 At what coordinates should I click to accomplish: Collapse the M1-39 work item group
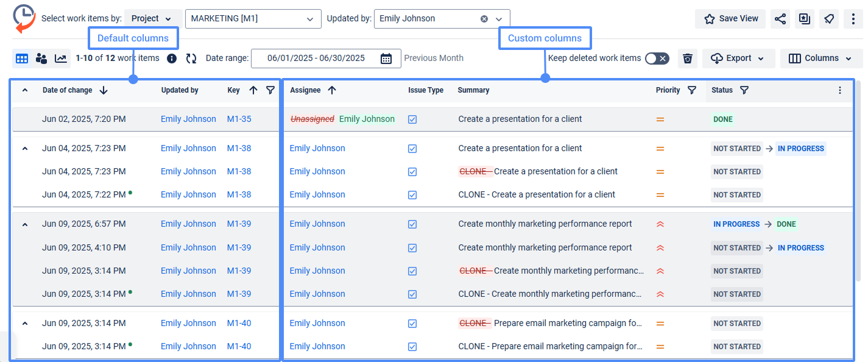tap(25, 224)
